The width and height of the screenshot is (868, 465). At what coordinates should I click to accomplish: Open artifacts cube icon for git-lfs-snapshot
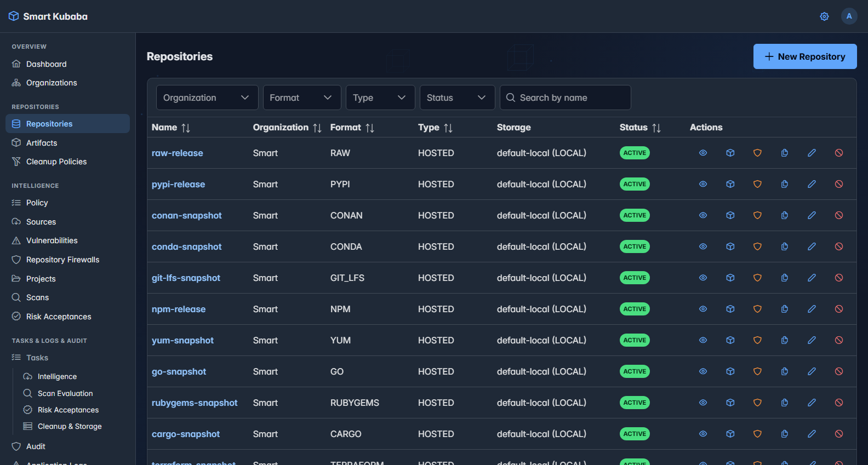pos(730,278)
